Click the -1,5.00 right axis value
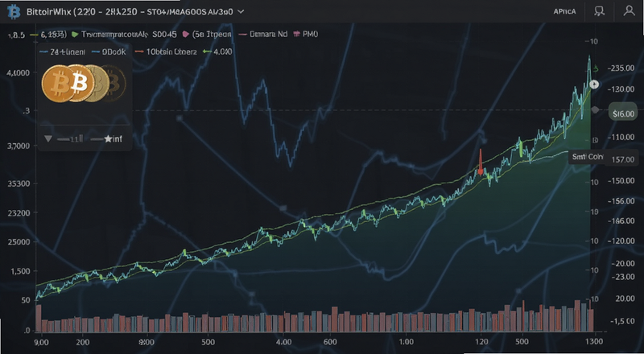644x354 pixels. tap(622, 321)
